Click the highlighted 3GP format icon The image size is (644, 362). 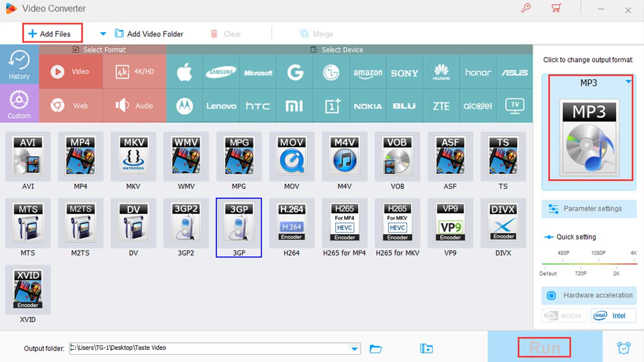[239, 227]
